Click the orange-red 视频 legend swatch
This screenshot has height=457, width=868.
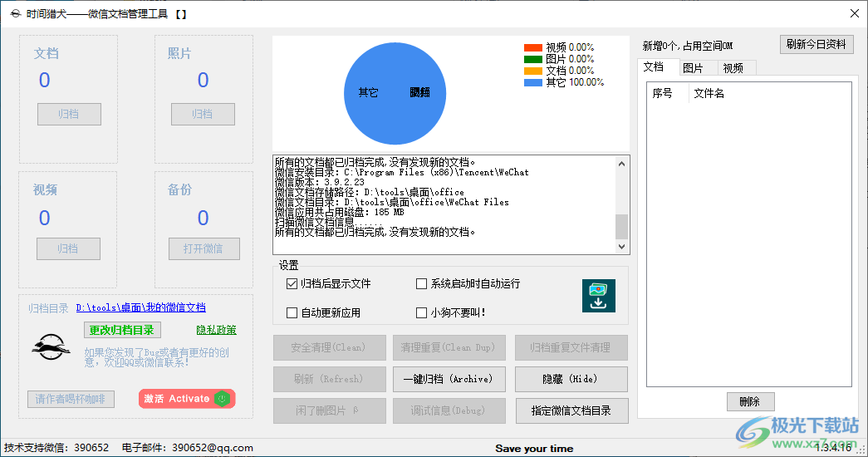pyautogui.click(x=533, y=47)
